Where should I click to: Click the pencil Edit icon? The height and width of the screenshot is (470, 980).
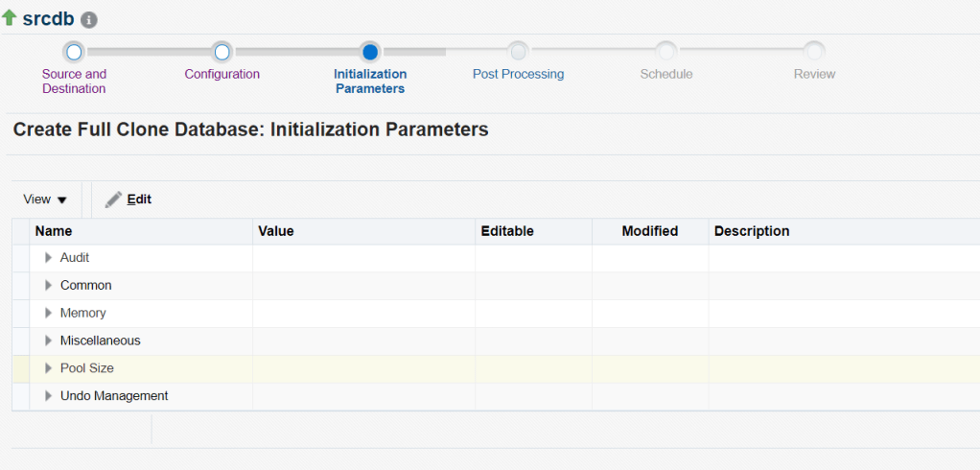pyautogui.click(x=113, y=200)
